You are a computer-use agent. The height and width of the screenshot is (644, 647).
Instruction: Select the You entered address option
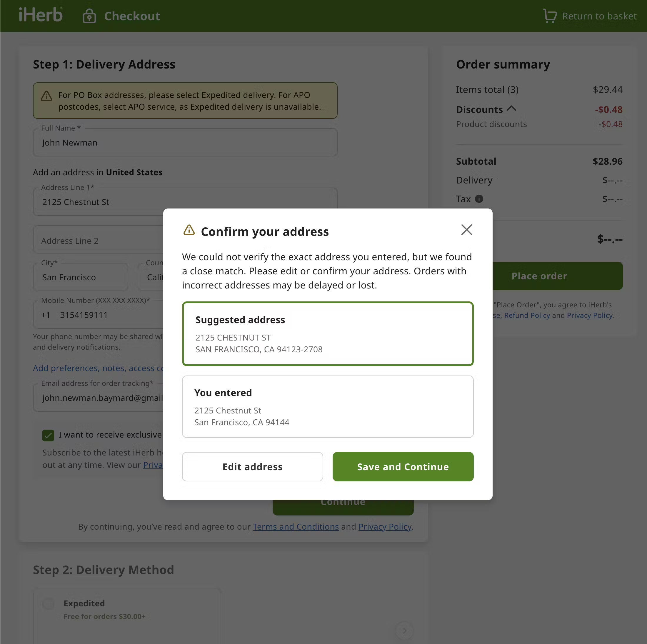click(x=328, y=407)
